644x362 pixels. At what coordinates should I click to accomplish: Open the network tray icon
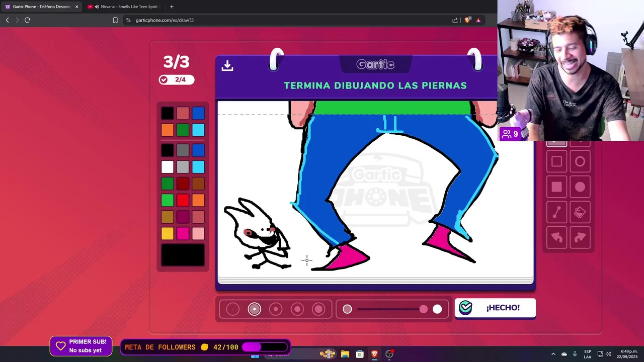coord(600,354)
